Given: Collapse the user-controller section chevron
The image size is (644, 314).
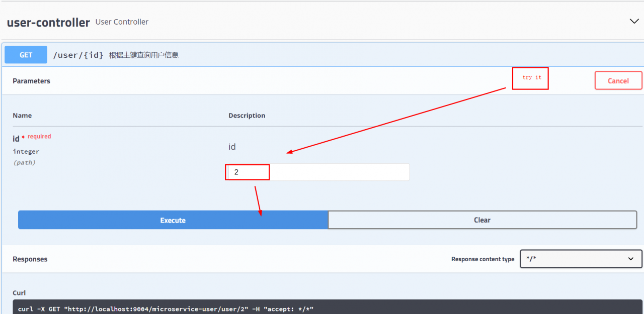Looking at the screenshot, I should click(634, 21).
